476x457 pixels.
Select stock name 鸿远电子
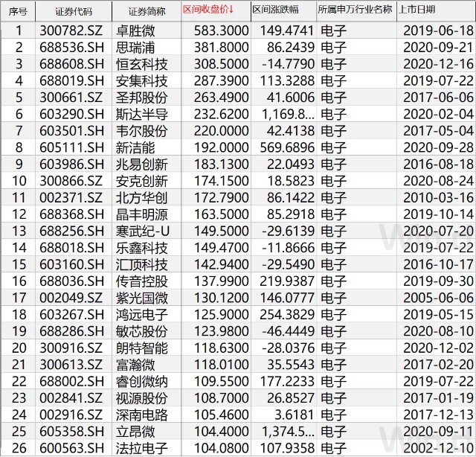142,315
